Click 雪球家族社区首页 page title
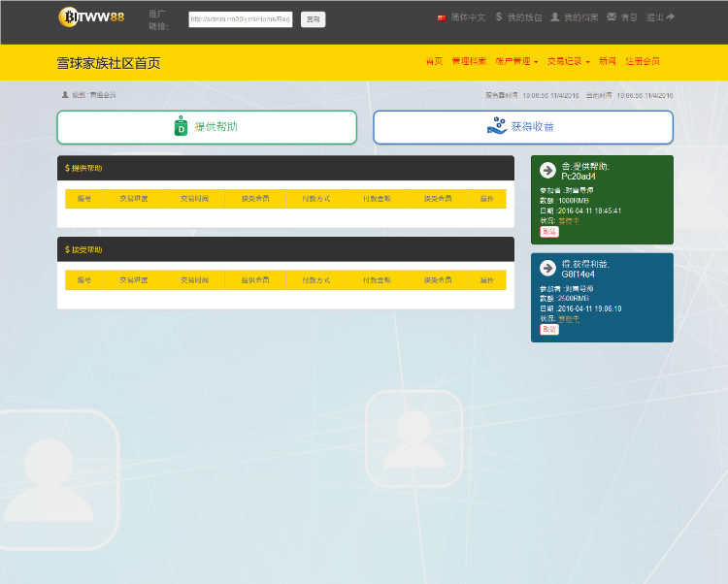 (109, 63)
